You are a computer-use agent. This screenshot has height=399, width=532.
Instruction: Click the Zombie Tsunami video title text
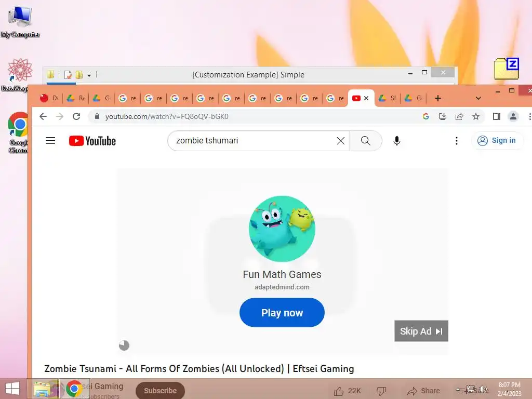click(x=199, y=368)
